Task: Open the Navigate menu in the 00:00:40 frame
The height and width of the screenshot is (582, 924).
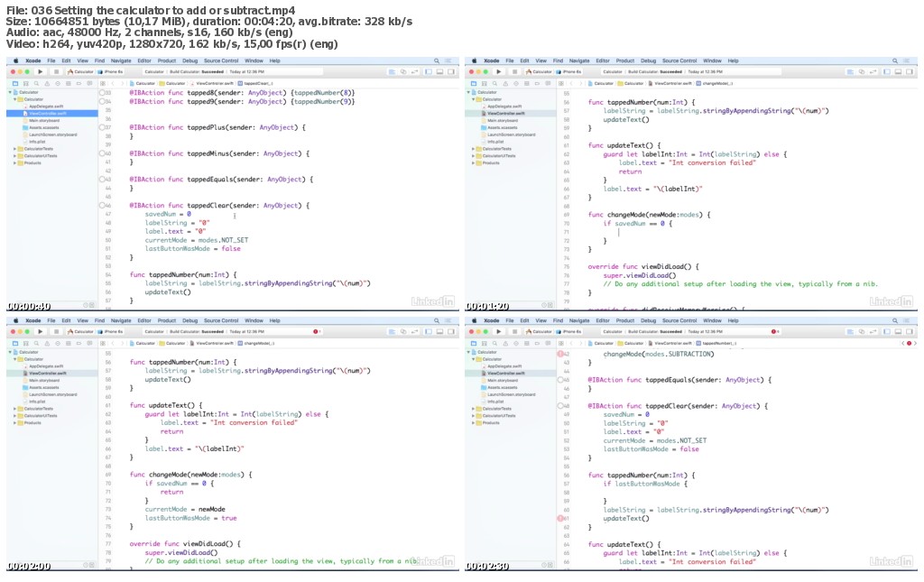Action: (x=121, y=60)
